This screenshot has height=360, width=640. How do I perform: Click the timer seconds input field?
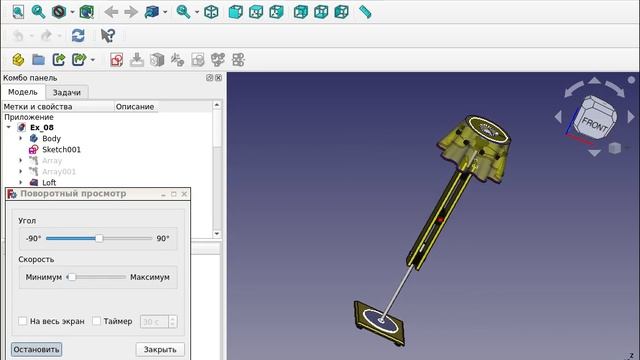tap(154, 322)
